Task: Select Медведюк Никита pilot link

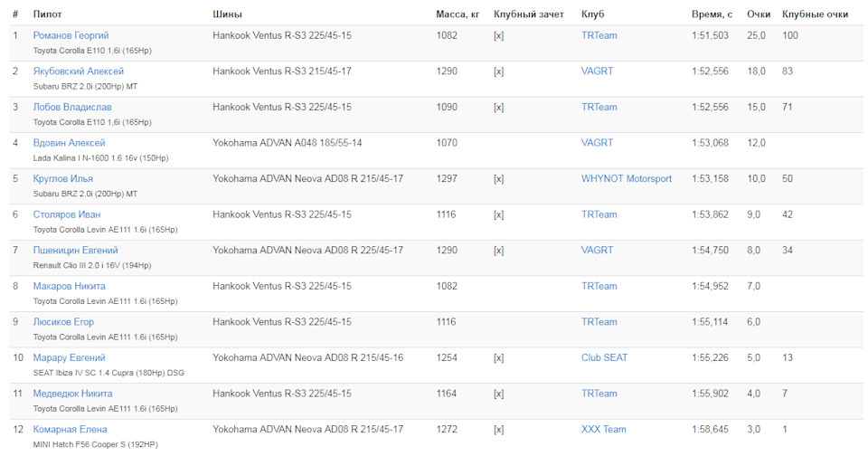Action: click(72, 394)
